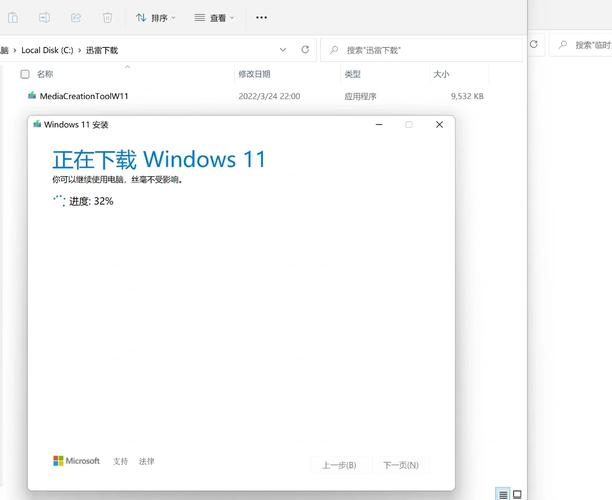Sort files by 大小 column
Image resolution: width=612 pixels, height=500 pixels.
pos(441,74)
